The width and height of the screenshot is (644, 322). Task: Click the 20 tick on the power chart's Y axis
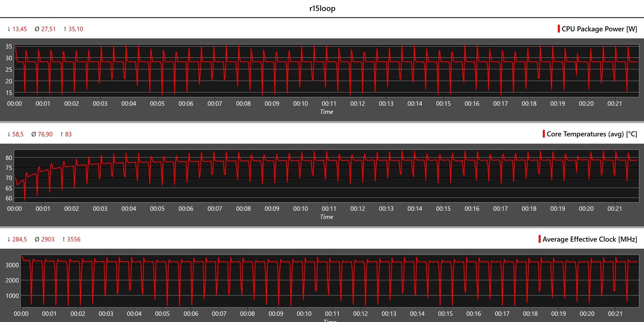pyautogui.click(x=9, y=81)
